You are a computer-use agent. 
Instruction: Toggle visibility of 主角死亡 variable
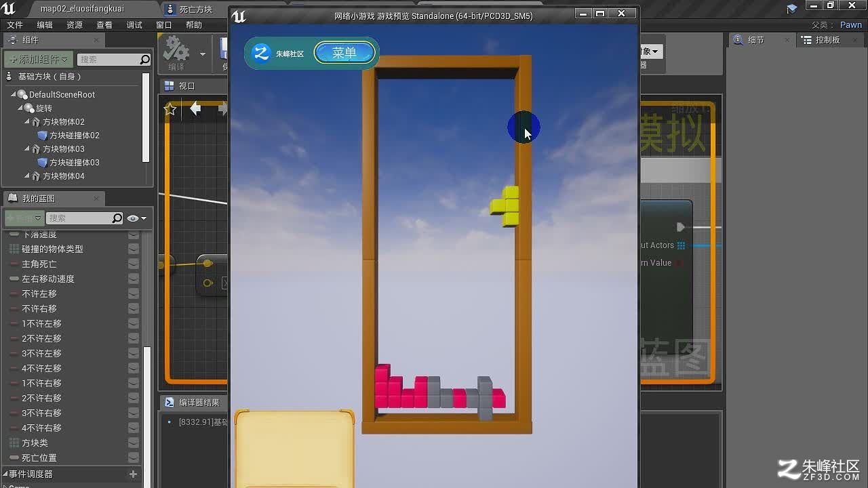pos(134,264)
